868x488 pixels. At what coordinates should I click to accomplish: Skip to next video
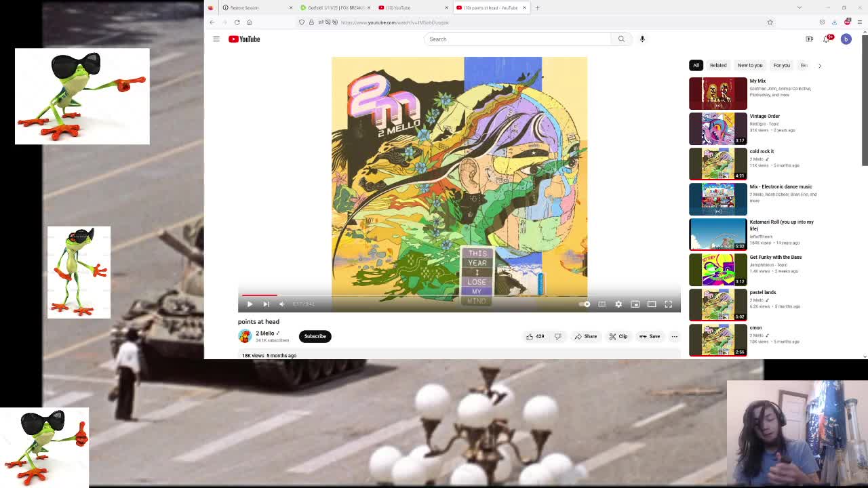266,304
